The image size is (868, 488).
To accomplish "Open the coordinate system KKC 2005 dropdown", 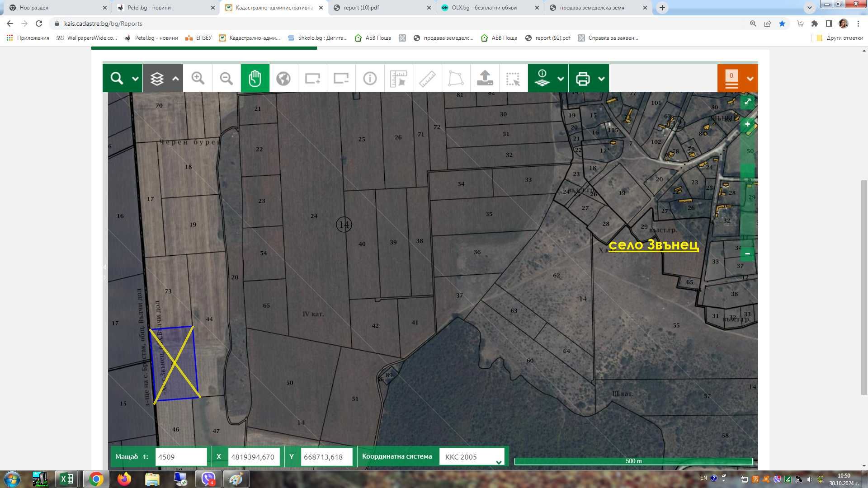I will pyautogui.click(x=472, y=457).
